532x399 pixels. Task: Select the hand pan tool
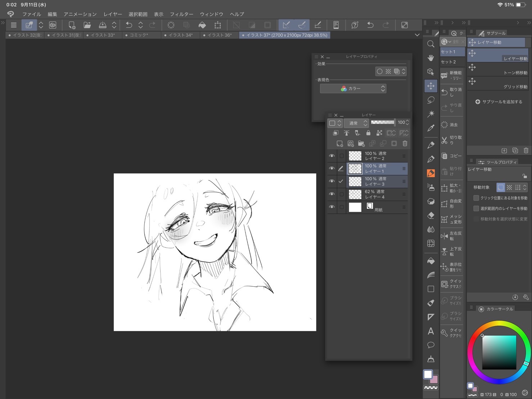pyautogui.click(x=430, y=58)
